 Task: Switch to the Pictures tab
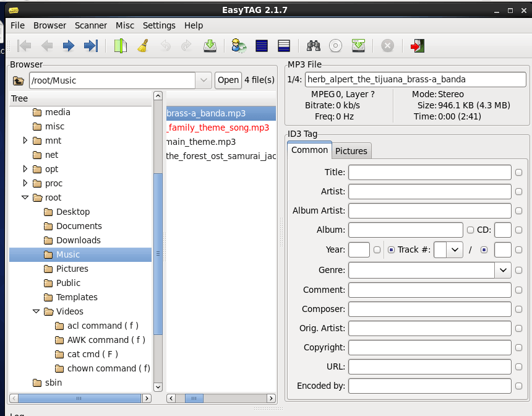click(x=351, y=151)
